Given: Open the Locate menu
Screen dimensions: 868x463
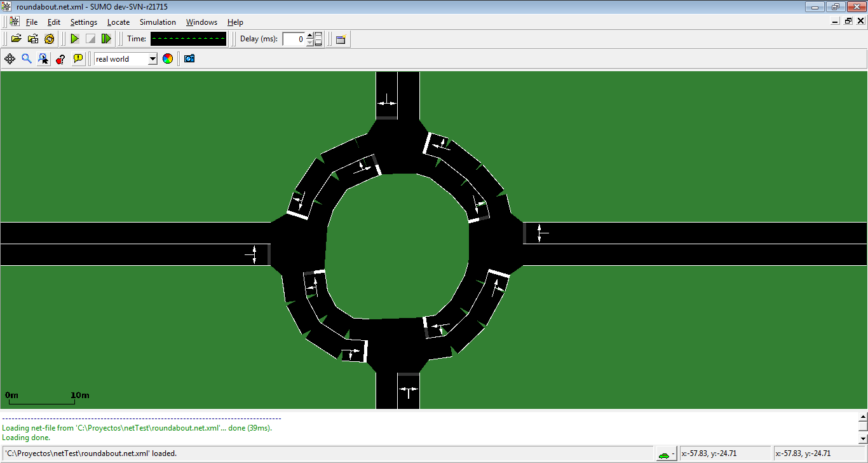Looking at the screenshot, I should click(x=118, y=22).
